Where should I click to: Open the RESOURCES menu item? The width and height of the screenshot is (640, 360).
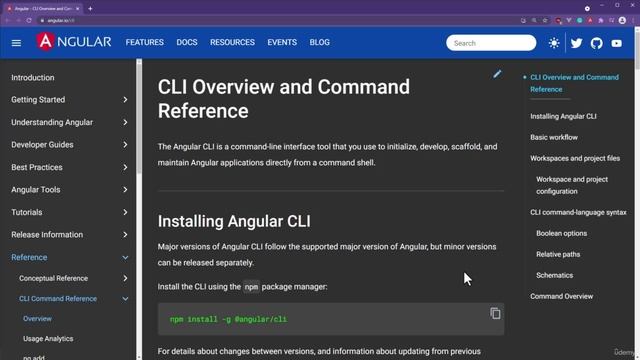(232, 42)
